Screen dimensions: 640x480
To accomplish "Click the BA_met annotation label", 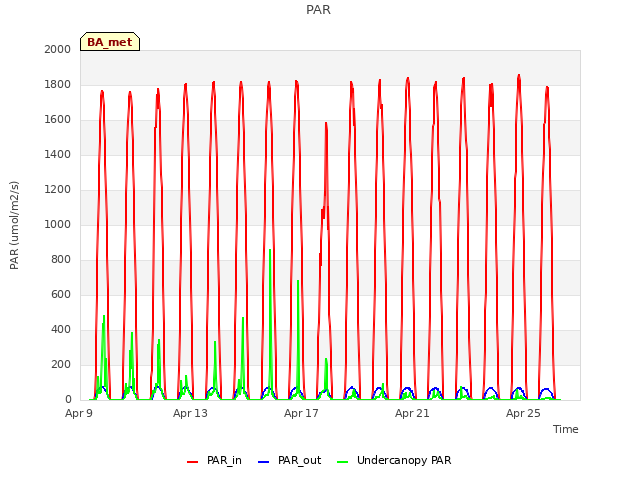I will (x=110, y=42).
